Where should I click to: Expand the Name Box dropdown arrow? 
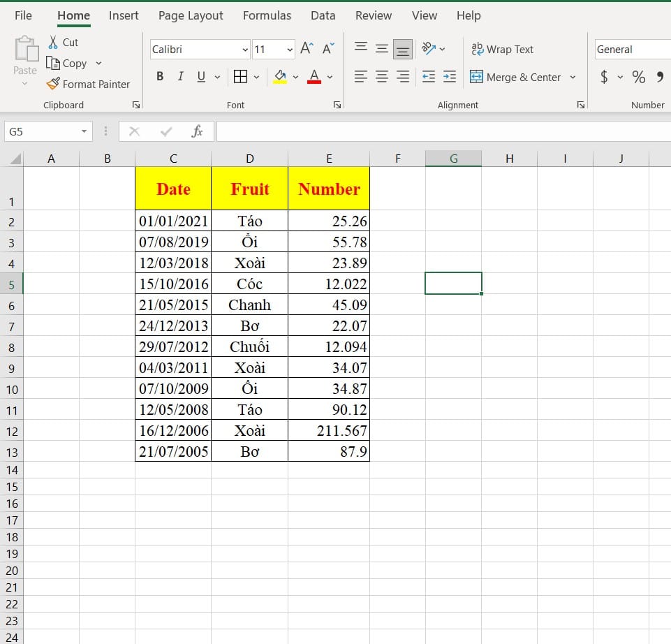(x=84, y=131)
